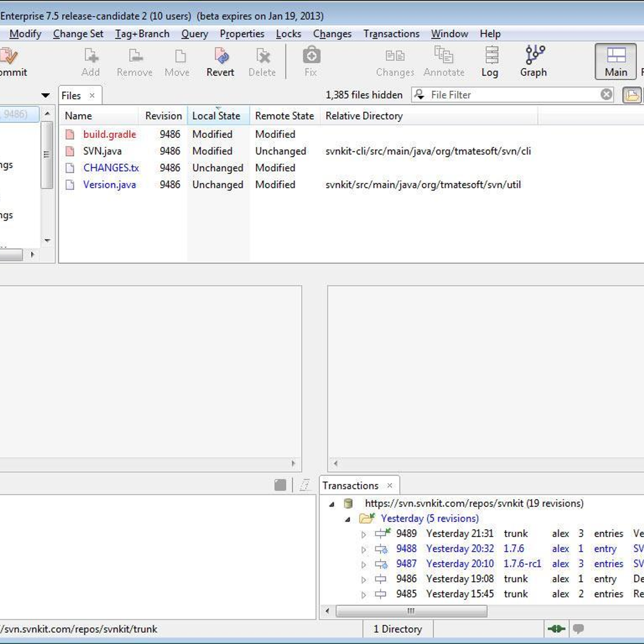Expand revision 9489 in Transactions
644x644 pixels.
pyautogui.click(x=363, y=534)
